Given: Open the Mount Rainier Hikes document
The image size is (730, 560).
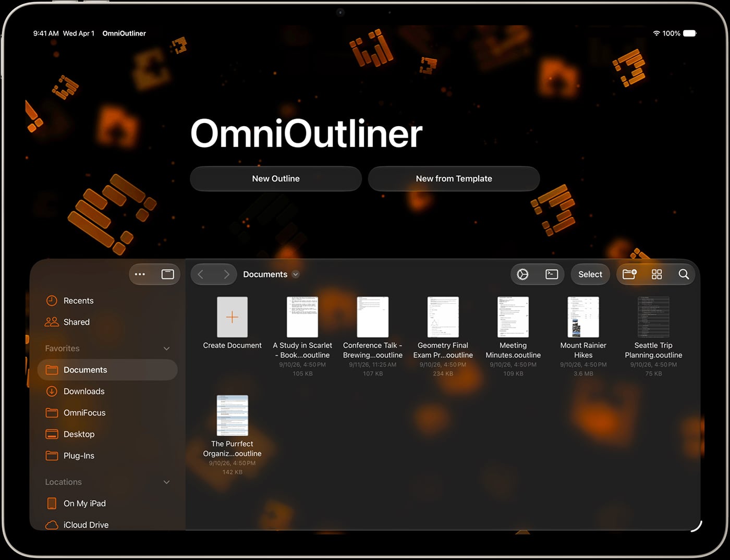Looking at the screenshot, I should [583, 336].
